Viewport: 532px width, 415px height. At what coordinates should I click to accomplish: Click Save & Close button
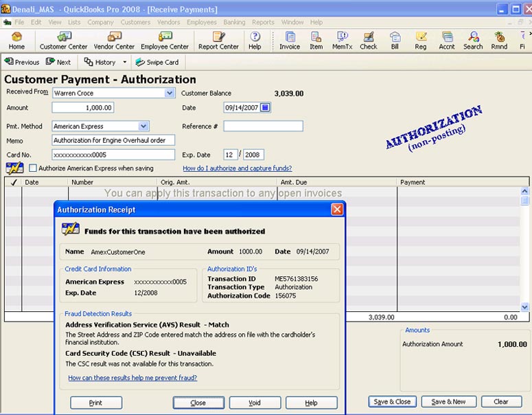(392, 402)
